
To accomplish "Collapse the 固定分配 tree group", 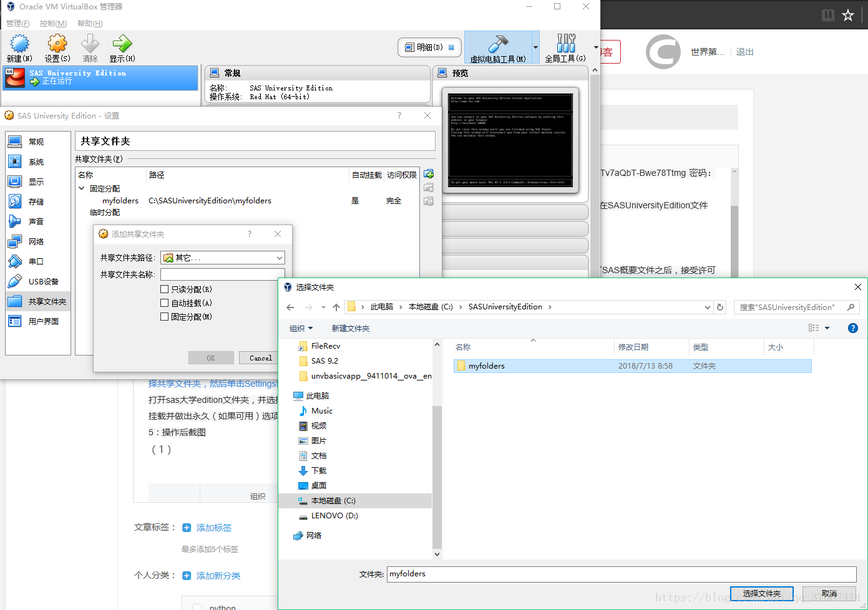I will 82,188.
